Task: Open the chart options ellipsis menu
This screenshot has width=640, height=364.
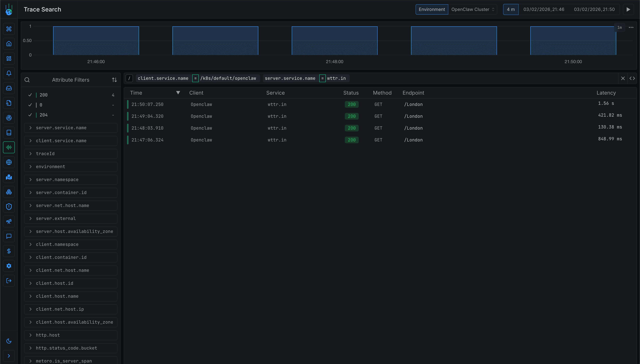Action: (x=631, y=28)
